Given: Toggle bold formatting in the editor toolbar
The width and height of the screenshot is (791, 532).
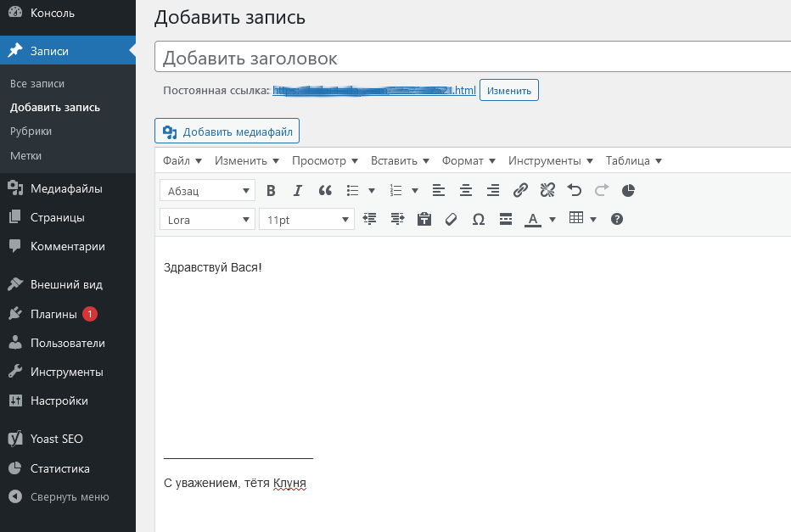Looking at the screenshot, I should click(272, 191).
